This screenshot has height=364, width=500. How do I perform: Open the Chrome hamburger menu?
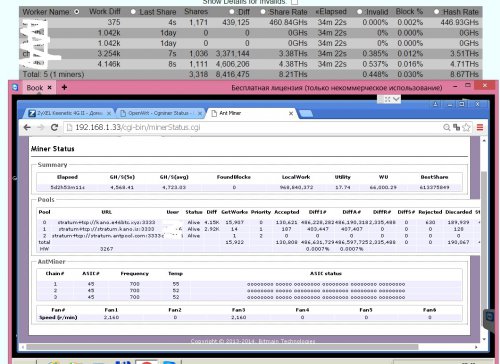(480, 127)
